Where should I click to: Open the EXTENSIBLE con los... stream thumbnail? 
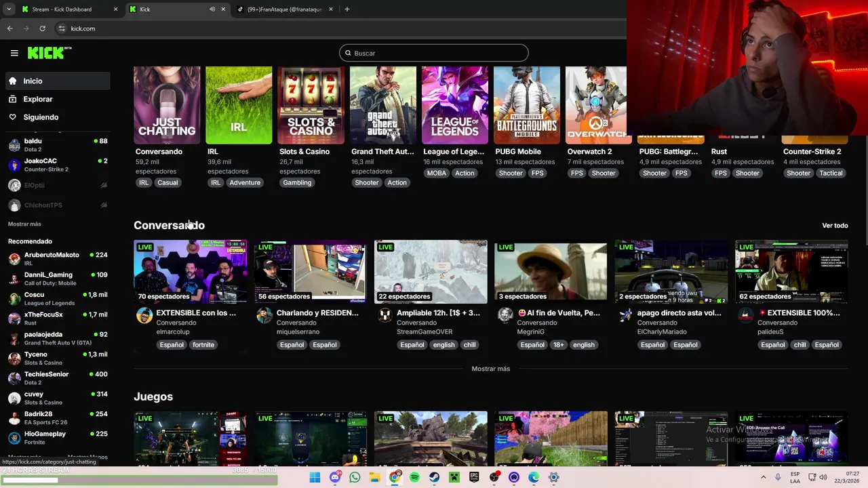point(191,272)
